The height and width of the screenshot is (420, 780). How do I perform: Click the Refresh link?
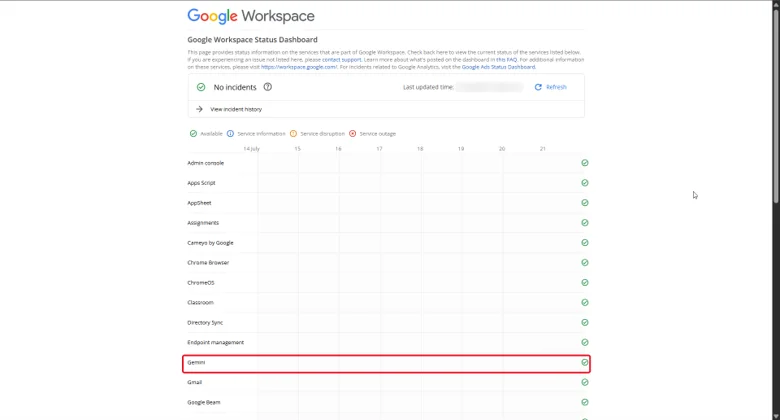pos(556,87)
